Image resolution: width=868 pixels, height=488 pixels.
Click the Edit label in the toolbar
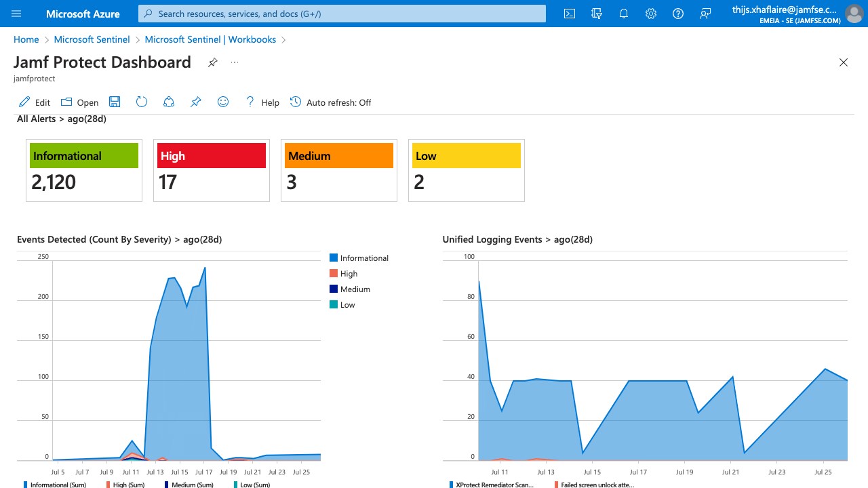[x=43, y=103]
